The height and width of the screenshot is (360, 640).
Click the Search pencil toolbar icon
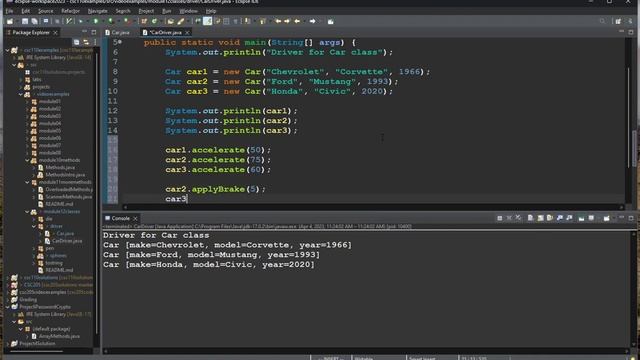(181, 21)
